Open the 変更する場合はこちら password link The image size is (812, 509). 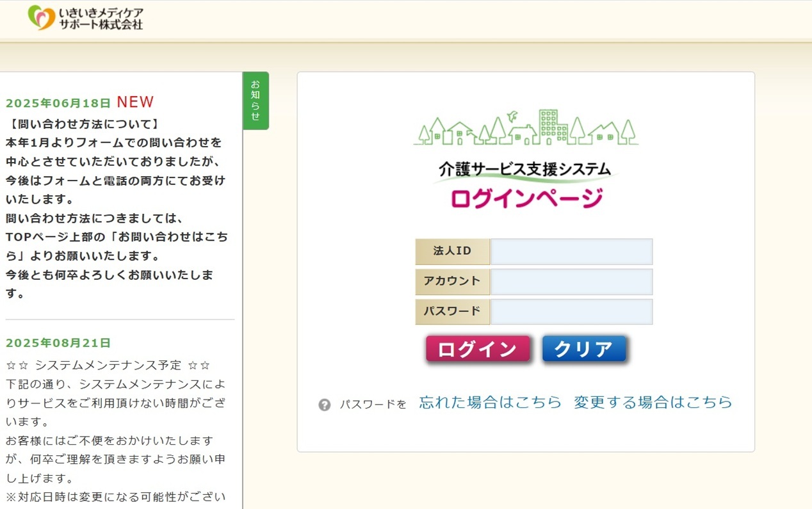pos(653,402)
